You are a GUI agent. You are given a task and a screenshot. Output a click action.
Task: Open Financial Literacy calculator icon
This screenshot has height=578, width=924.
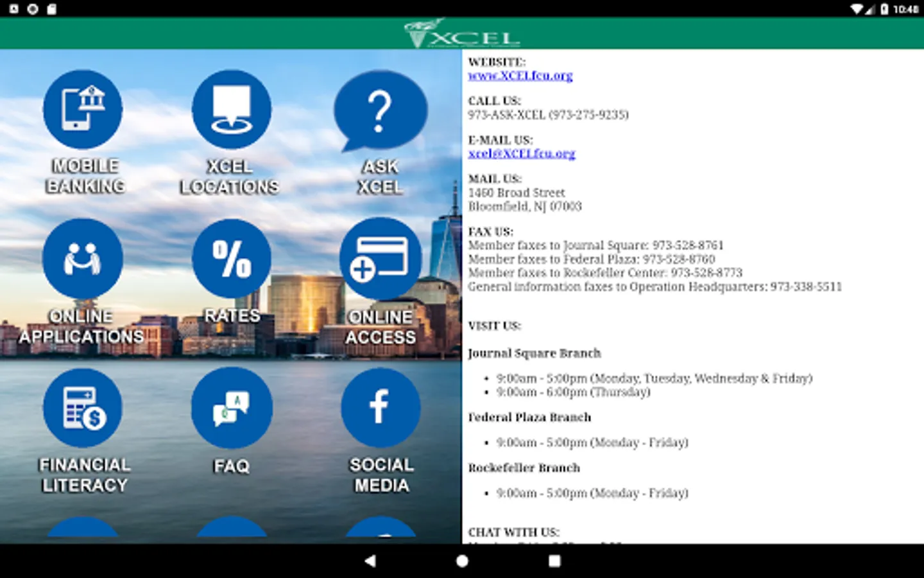point(83,408)
